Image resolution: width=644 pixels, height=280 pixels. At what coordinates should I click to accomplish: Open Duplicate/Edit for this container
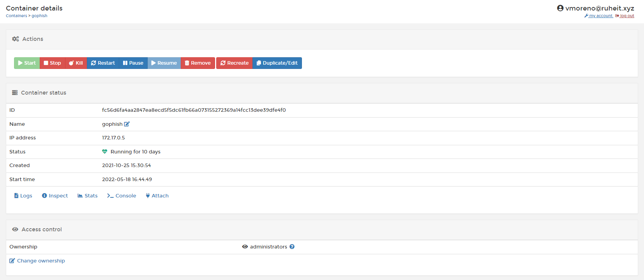(x=277, y=63)
